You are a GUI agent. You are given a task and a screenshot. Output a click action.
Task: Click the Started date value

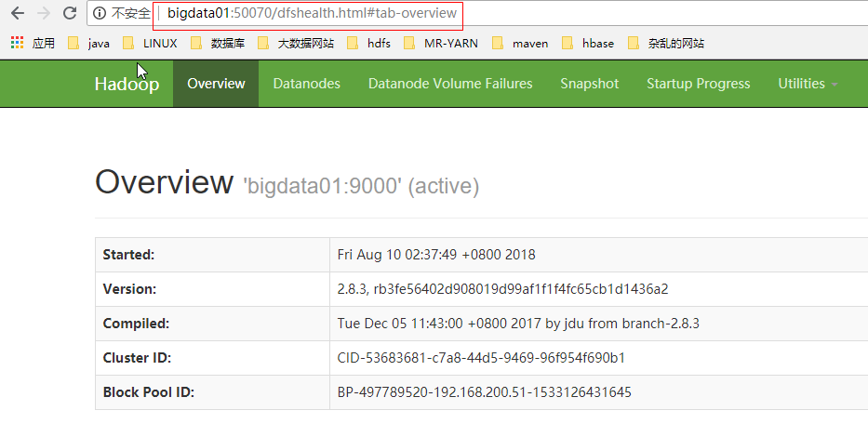point(436,255)
